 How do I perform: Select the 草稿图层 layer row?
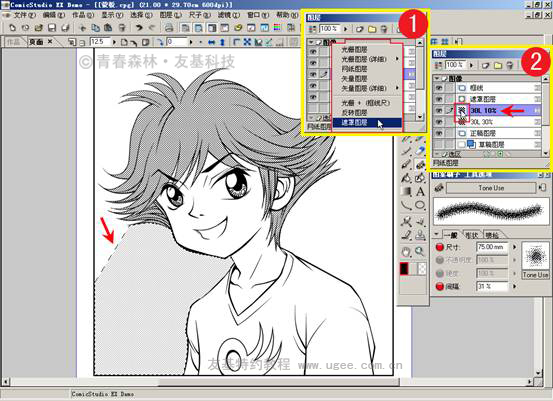click(487, 144)
